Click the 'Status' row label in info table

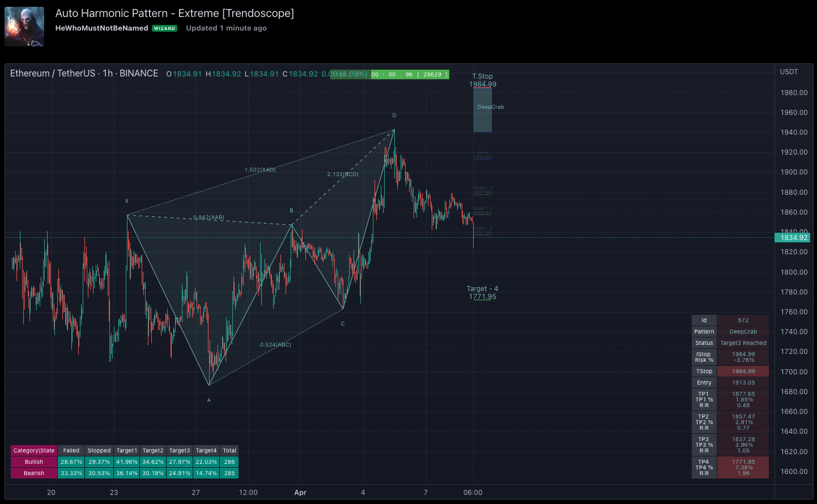704,343
